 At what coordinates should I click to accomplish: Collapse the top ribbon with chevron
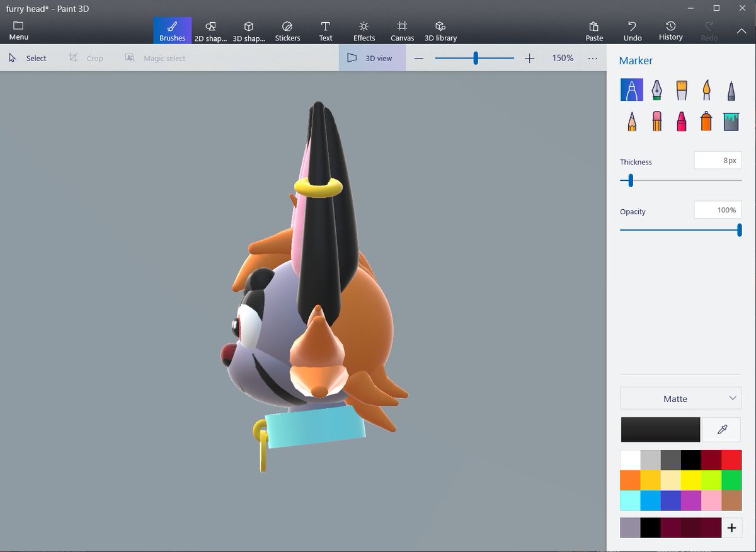coord(741,30)
